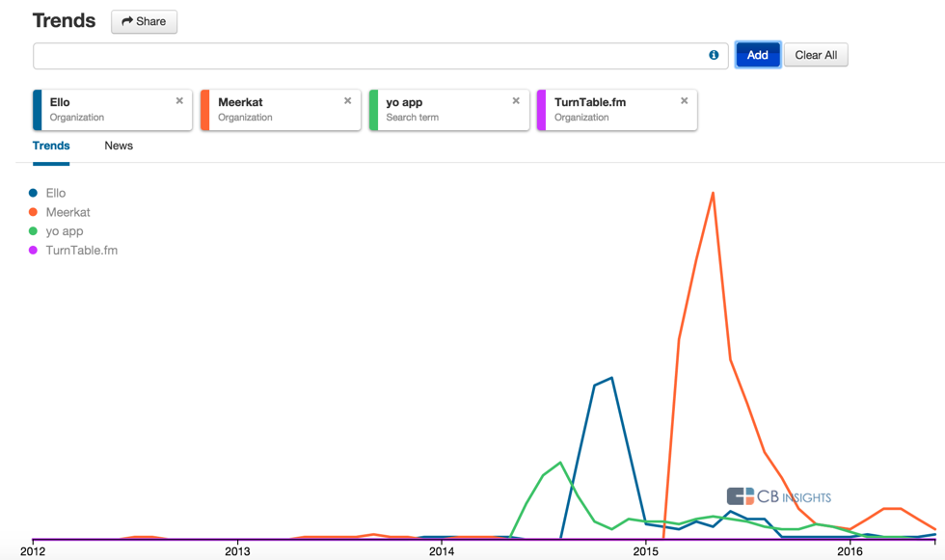The height and width of the screenshot is (560, 945).
Task: Click the blue Ello peak on chart
Action: pyautogui.click(x=611, y=378)
